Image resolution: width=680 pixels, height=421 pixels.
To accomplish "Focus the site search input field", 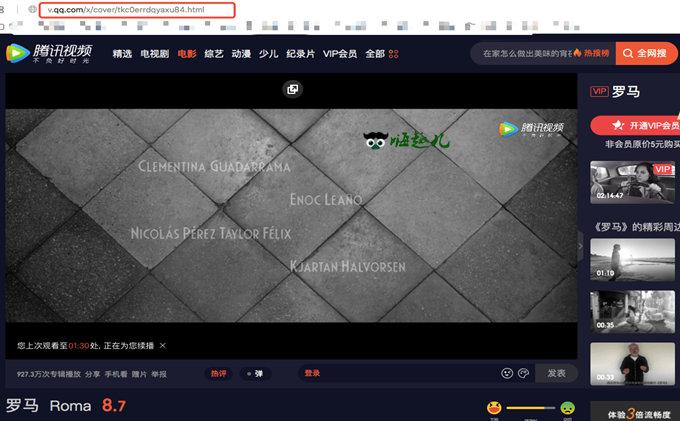I will 526,53.
